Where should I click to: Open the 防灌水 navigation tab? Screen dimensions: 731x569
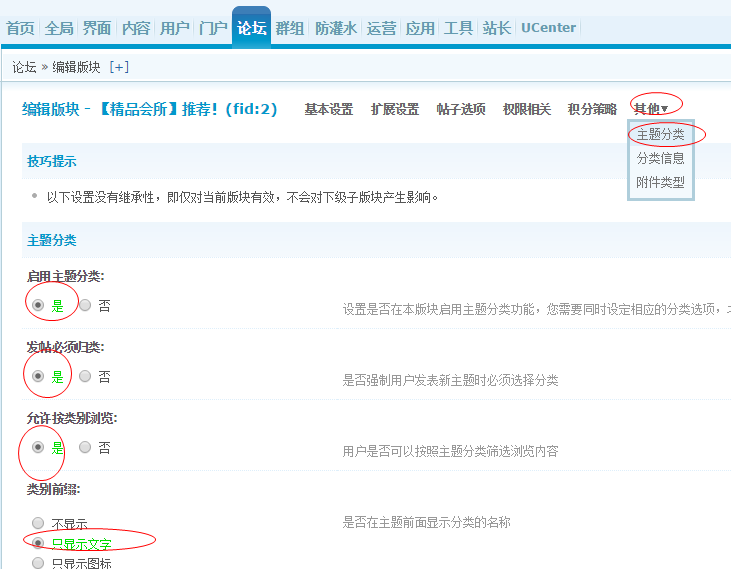pos(336,28)
